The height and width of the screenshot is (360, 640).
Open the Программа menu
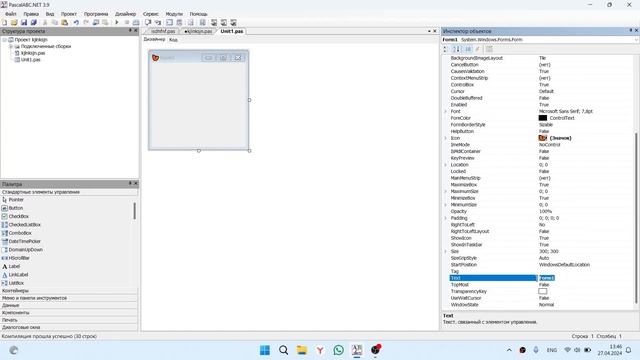point(96,14)
